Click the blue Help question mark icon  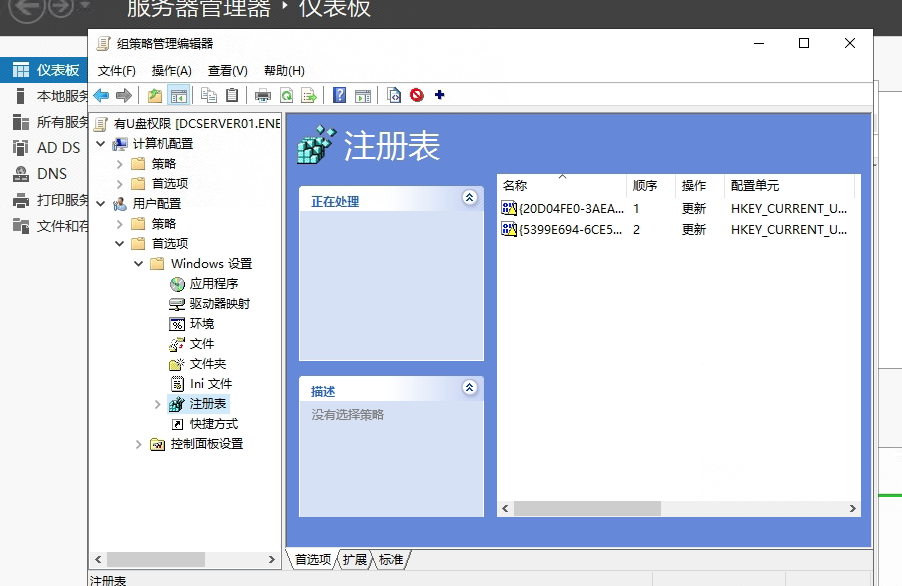click(340, 95)
